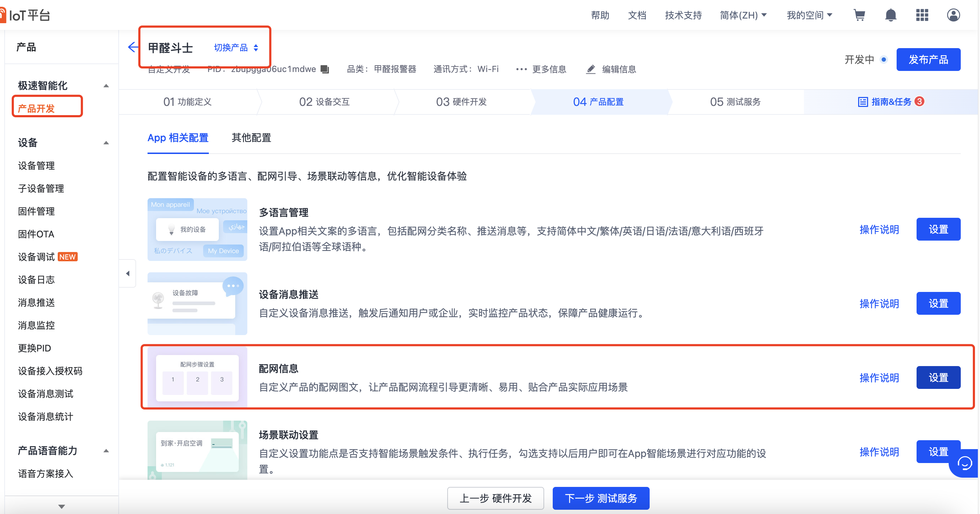Viewport: 980px width, 514px height.
Task: Click the three-dots 更多信息 icon
Action: 521,69
